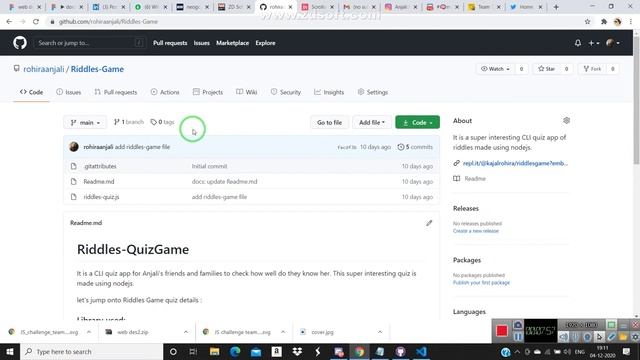Open the repl.it project link

[515, 163]
